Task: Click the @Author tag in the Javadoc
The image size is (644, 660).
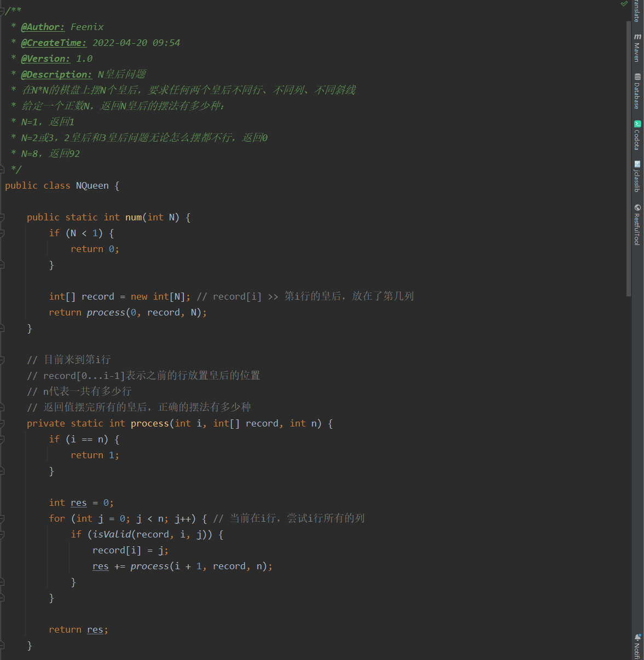Action: [43, 27]
